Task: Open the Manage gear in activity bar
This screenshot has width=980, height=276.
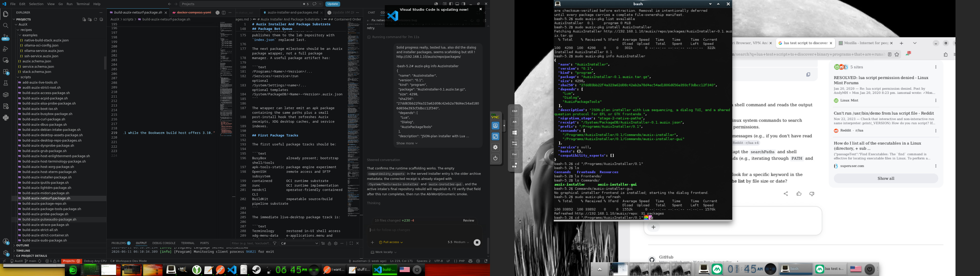Action: 6,253
